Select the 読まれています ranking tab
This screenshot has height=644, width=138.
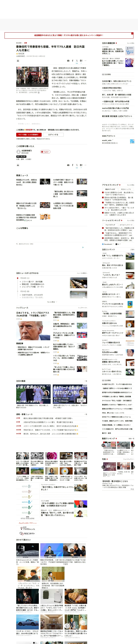coord(110,189)
